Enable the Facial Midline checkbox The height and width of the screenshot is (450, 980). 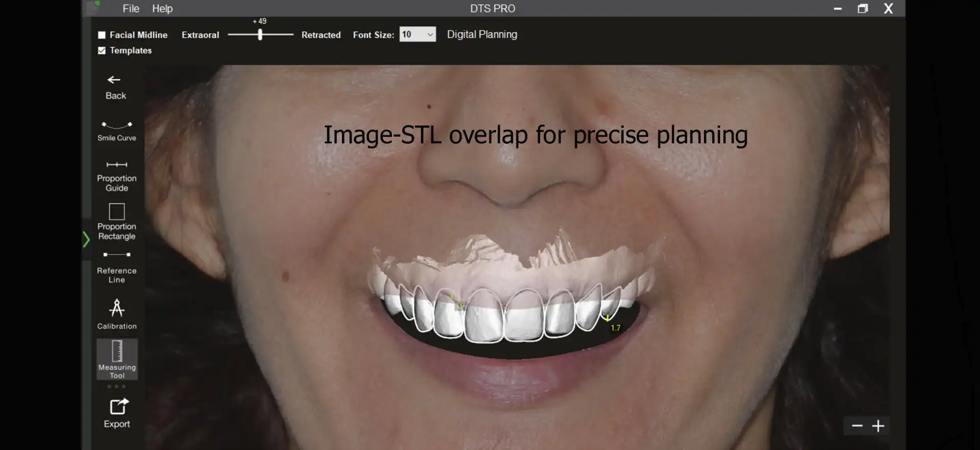coord(102,35)
